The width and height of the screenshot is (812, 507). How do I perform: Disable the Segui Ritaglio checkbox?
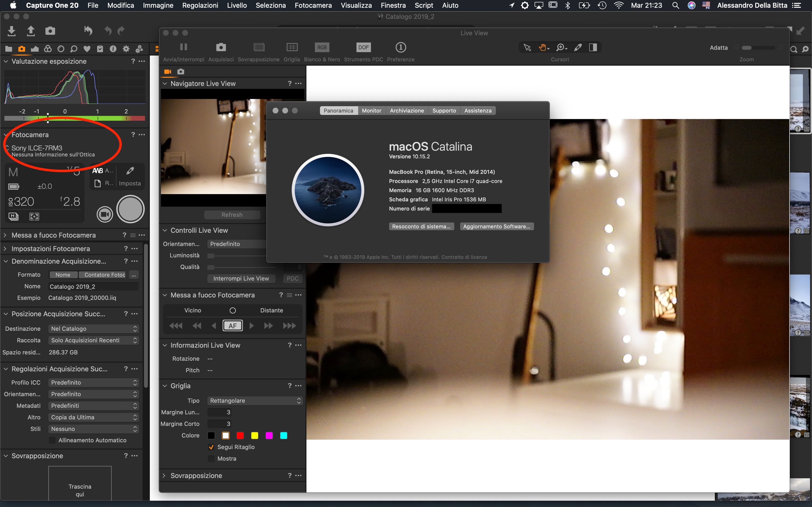[211, 447]
